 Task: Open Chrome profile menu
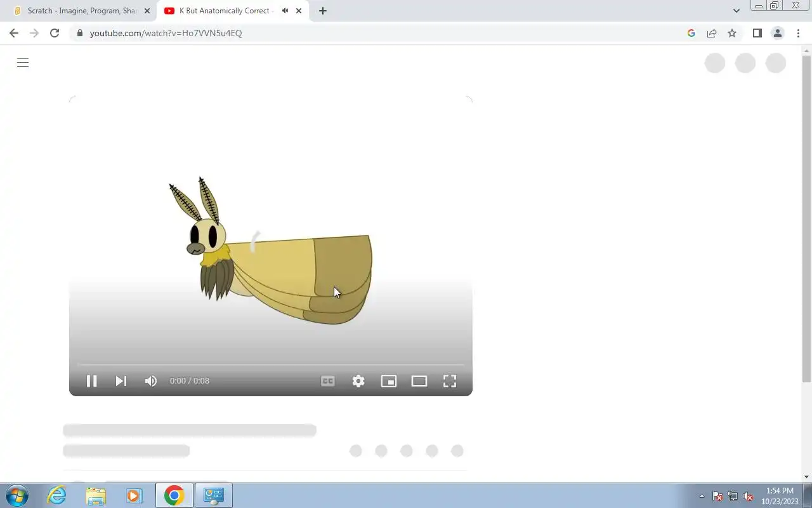click(x=778, y=33)
